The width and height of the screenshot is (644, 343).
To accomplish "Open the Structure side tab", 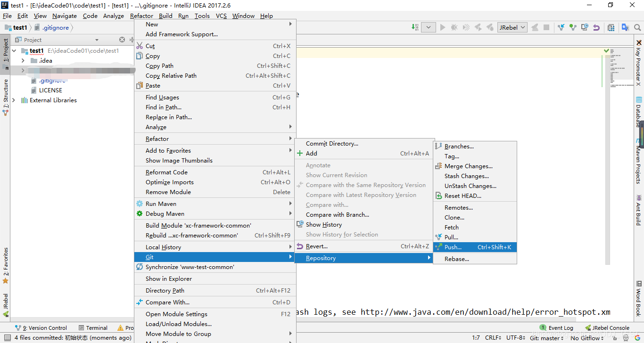I will coord(6,98).
